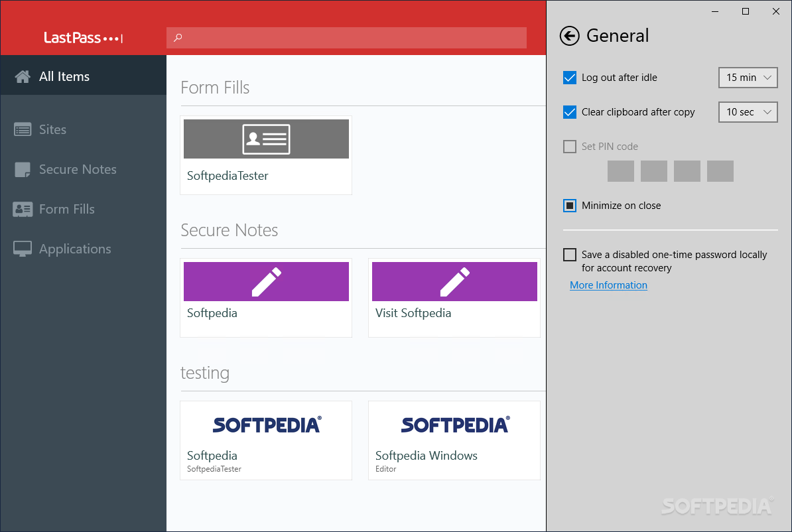Minimize the LastPass window
Screen dimensions: 792x532
[714, 12]
